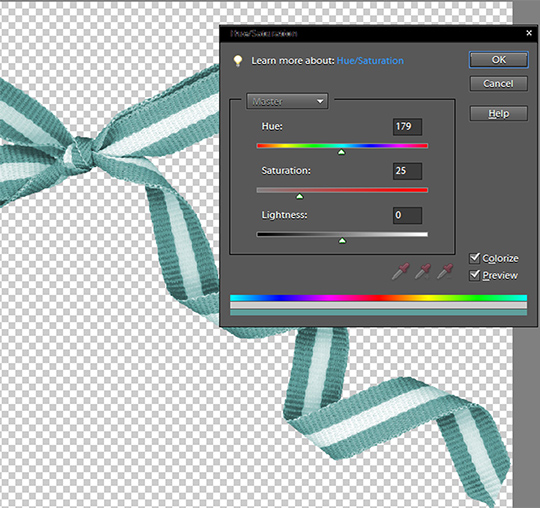Confirm changes with OK button
540x508 pixels.
[499, 60]
